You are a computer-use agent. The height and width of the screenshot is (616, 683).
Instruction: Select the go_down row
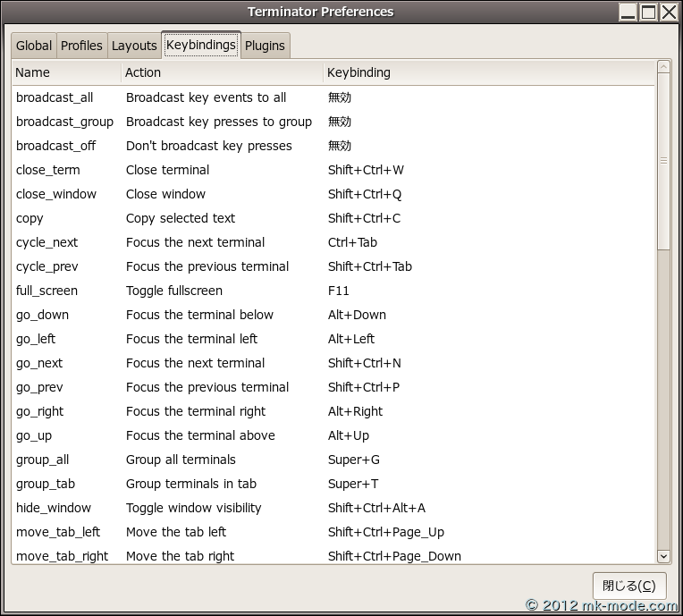point(42,315)
